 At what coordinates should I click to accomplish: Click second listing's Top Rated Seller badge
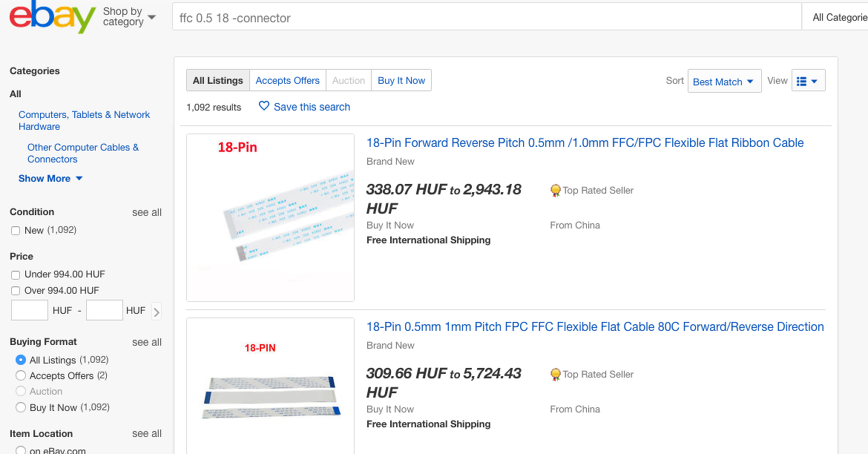pos(556,375)
